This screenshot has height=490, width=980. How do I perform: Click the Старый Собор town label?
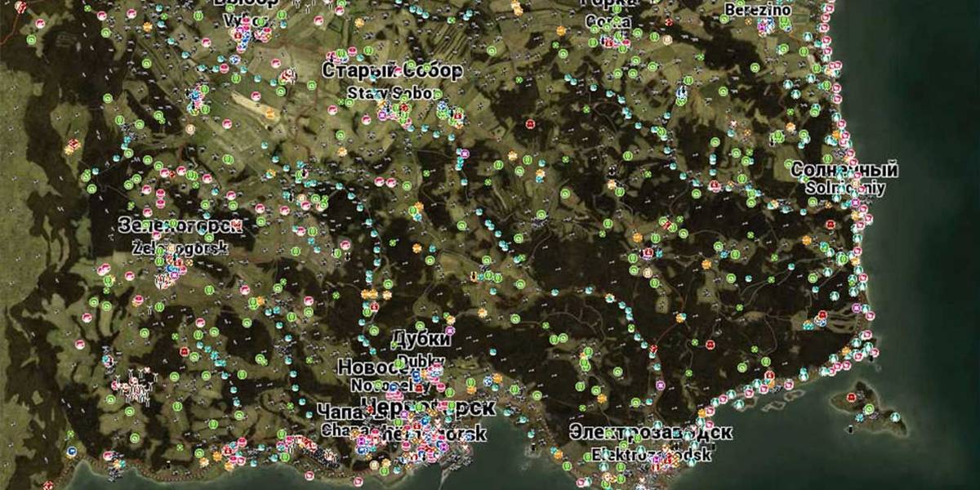tap(392, 70)
